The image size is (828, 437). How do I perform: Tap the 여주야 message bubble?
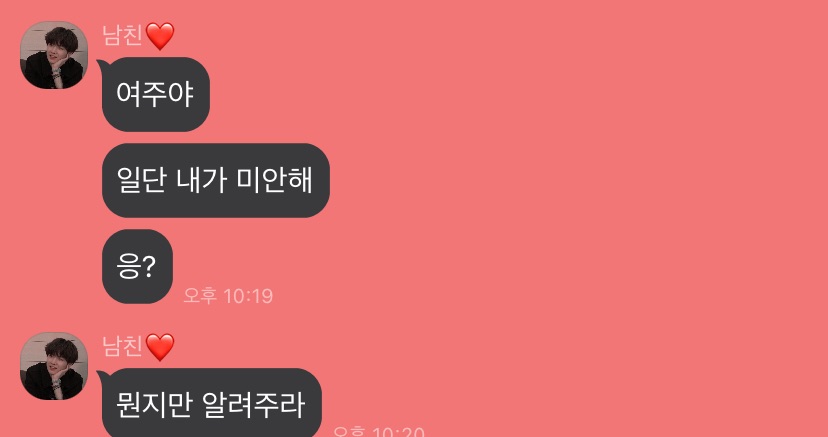(x=156, y=94)
